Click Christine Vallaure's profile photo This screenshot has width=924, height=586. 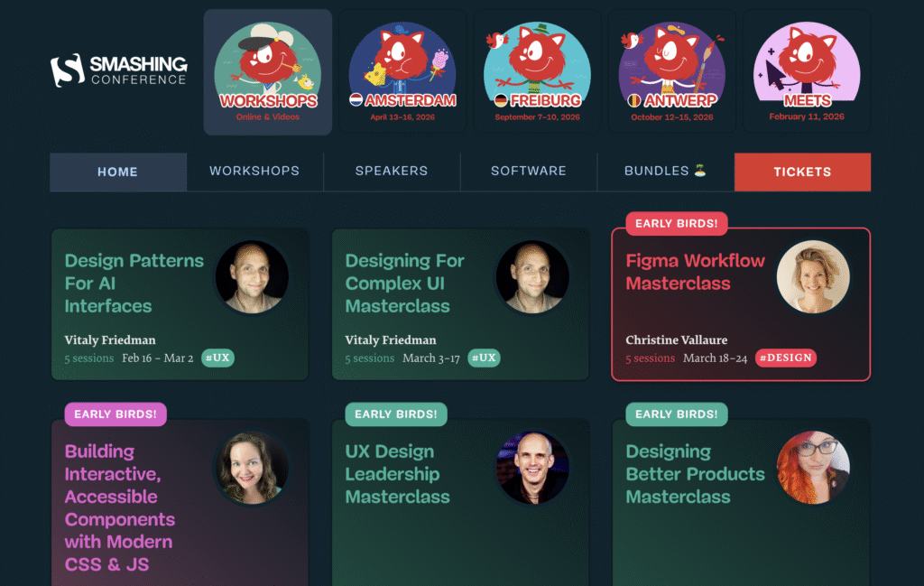813,276
